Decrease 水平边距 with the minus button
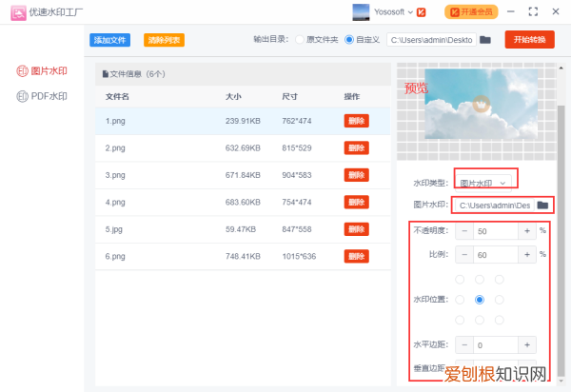This screenshot has height=392, width=571. [464, 345]
